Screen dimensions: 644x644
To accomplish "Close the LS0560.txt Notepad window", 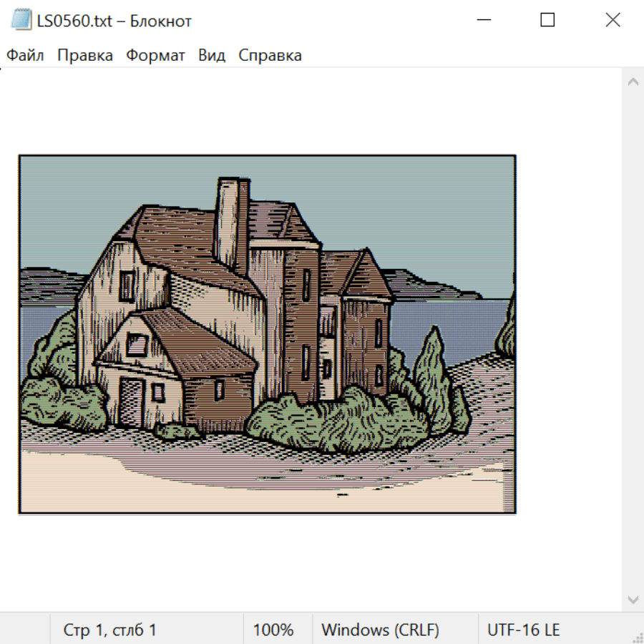I will (613, 20).
